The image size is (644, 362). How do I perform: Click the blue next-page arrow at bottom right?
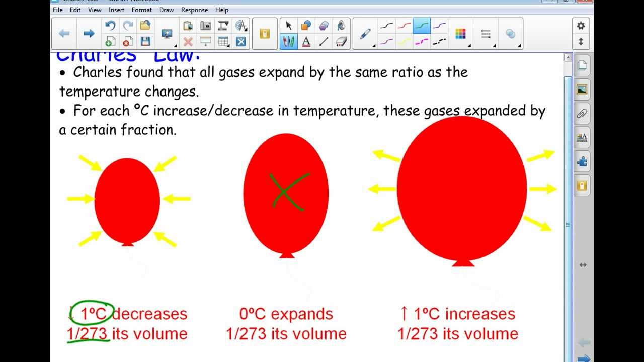pyautogui.click(x=584, y=358)
